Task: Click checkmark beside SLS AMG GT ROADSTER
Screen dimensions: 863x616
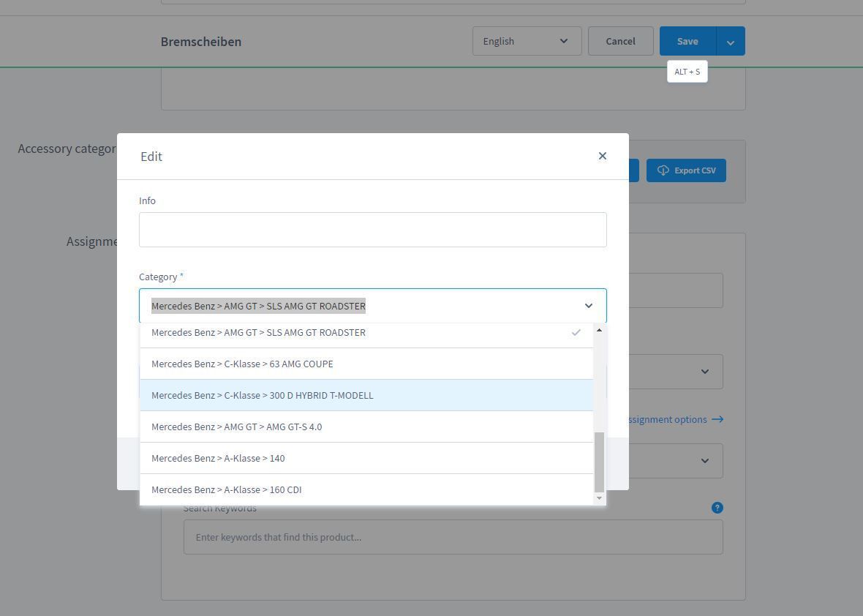Action: pyautogui.click(x=576, y=332)
